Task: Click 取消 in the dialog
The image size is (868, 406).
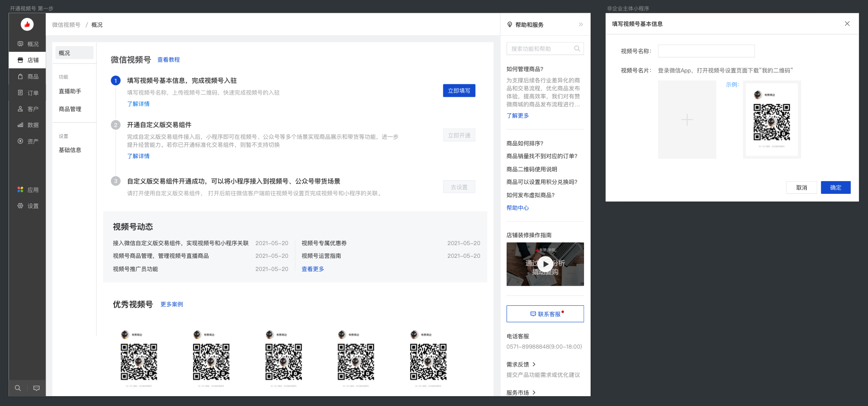Action: point(802,187)
